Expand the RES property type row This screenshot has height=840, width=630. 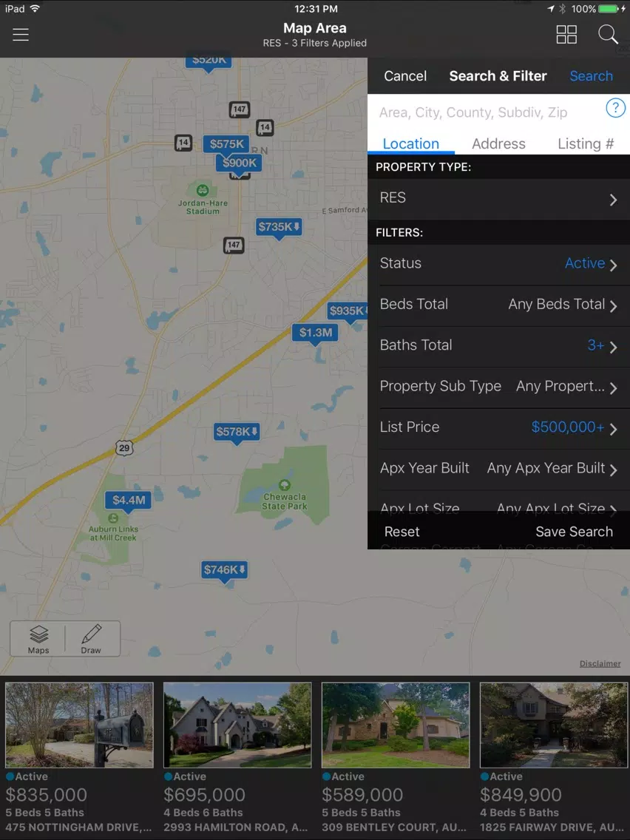click(x=498, y=199)
